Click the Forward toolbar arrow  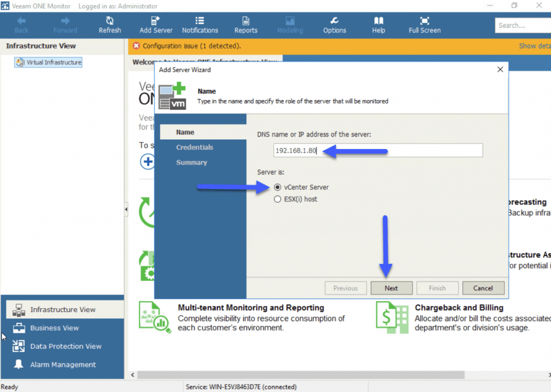click(65, 25)
